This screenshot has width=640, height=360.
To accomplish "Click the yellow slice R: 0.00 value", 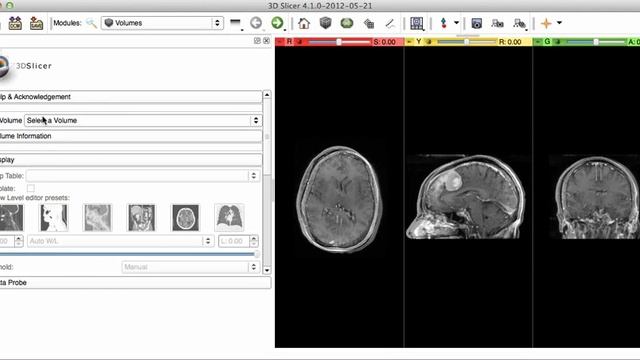I will (510, 42).
